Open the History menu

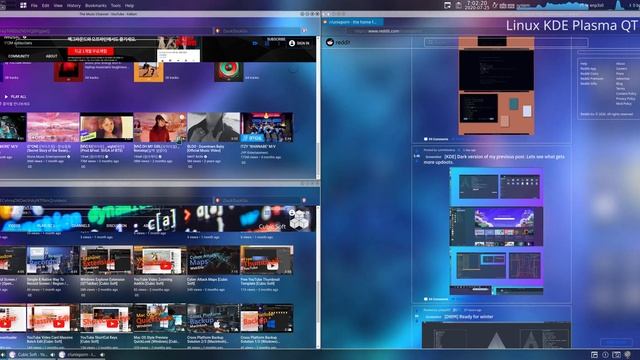click(73, 6)
